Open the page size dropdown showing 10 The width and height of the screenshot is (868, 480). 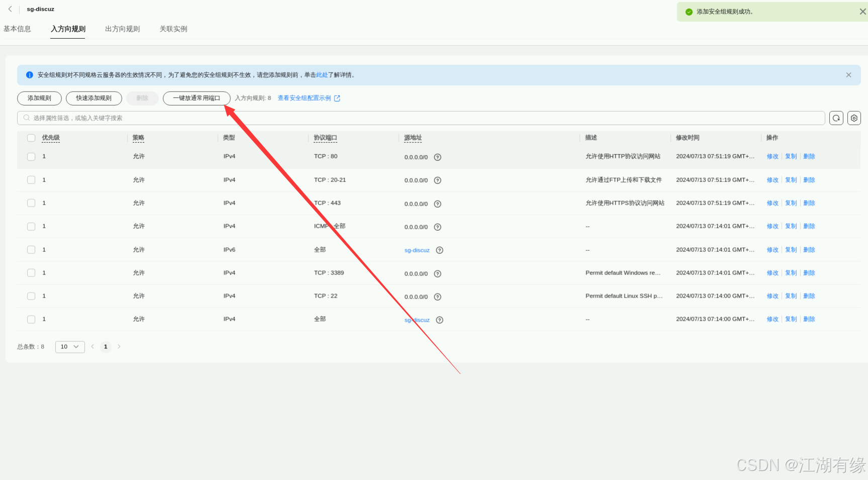coord(69,347)
